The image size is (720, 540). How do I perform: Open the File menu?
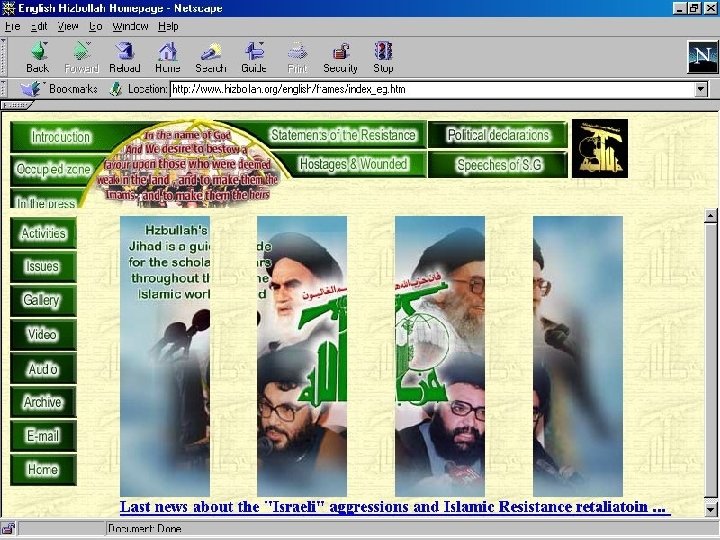[x=12, y=27]
